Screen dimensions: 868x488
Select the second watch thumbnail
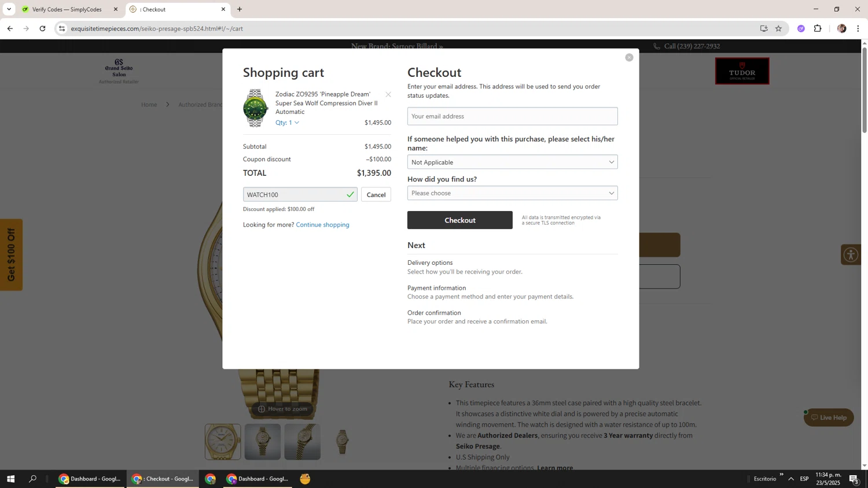263,442
